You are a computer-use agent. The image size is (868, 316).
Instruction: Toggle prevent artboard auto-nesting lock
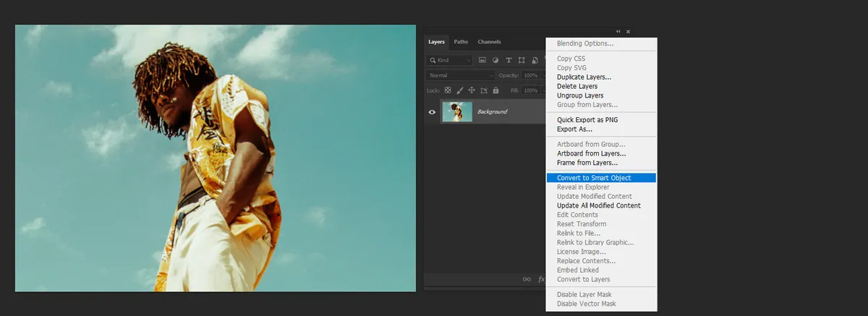click(x=484, y=90)
